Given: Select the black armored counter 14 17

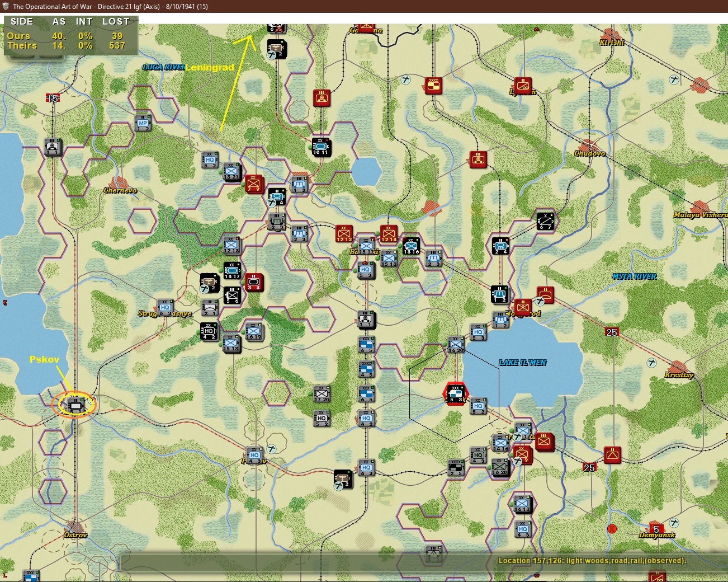Looking at the screenshot, I should pyautogui.click(x=232, y=270).
